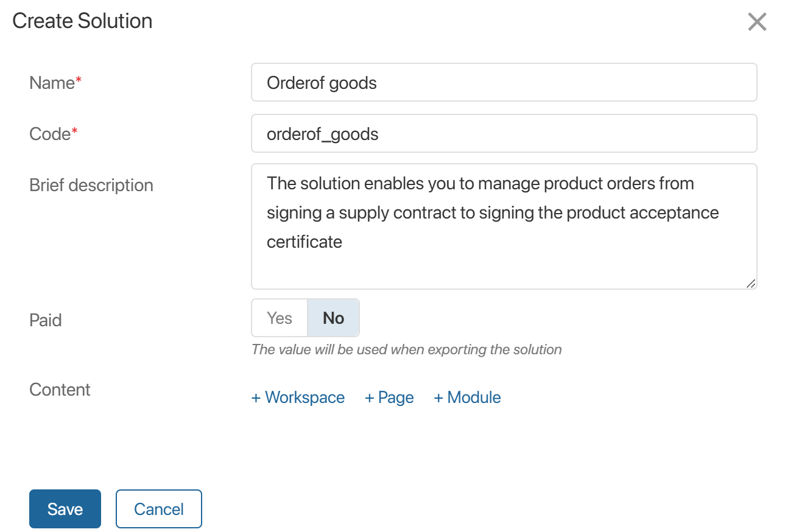
Task: Click the 'Code' field label
Action: [50, 134]
